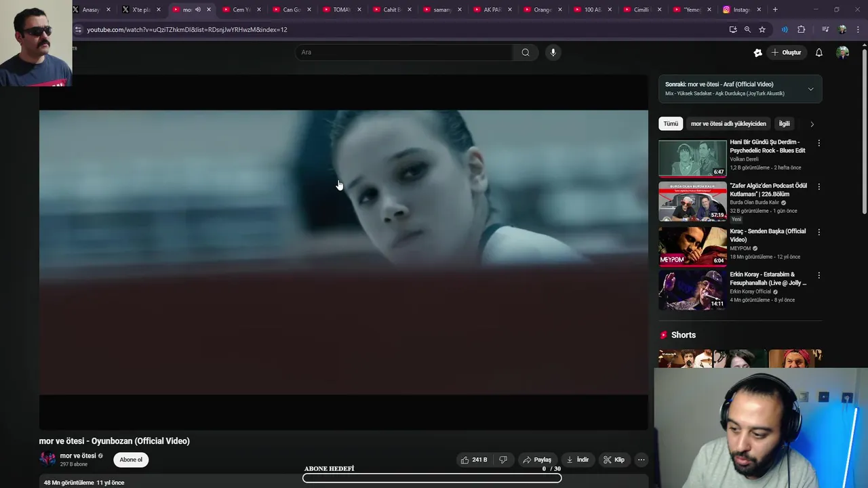Play Kıraç - Senden Başka thumbnail
This screenshot has width=868, height=488.
[x=692, y=245]
